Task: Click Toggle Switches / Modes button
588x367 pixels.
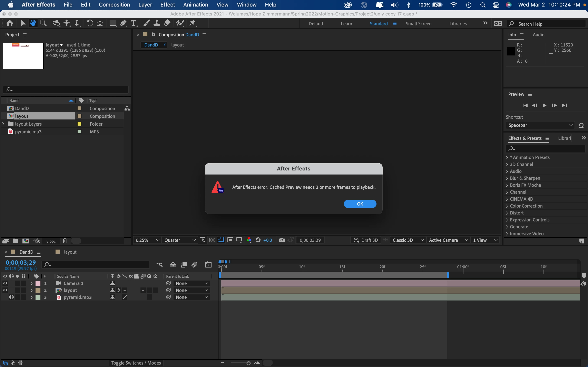Action: 136,363
